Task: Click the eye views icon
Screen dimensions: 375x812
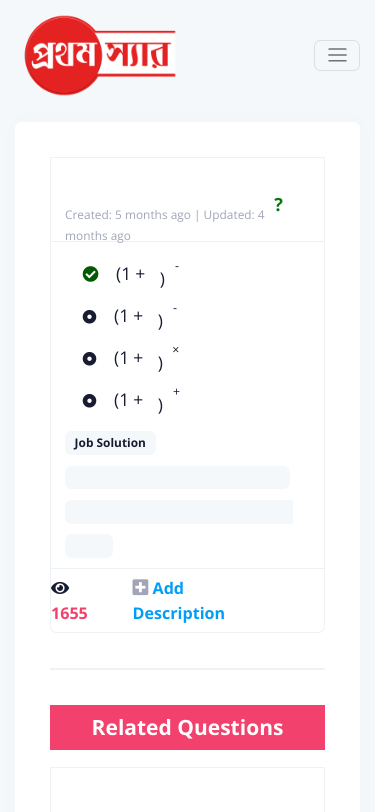Action: [60, 588]
